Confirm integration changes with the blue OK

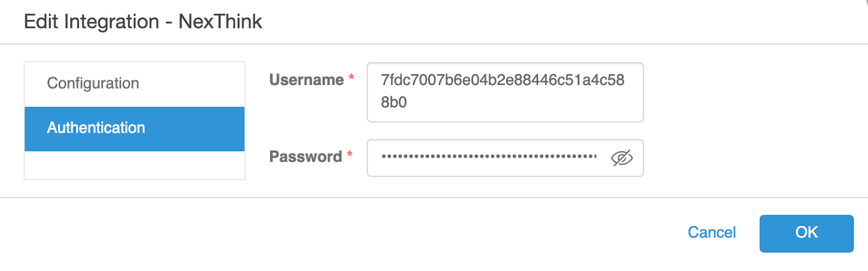(x=806, y=233)
